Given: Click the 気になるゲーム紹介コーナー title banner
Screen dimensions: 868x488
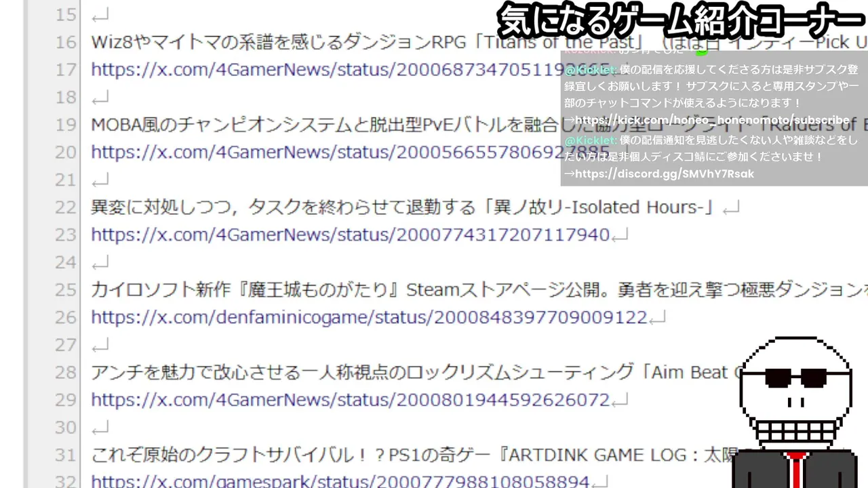Looking at the screenshot, I should pyautogui.click(x=682, y=21).
